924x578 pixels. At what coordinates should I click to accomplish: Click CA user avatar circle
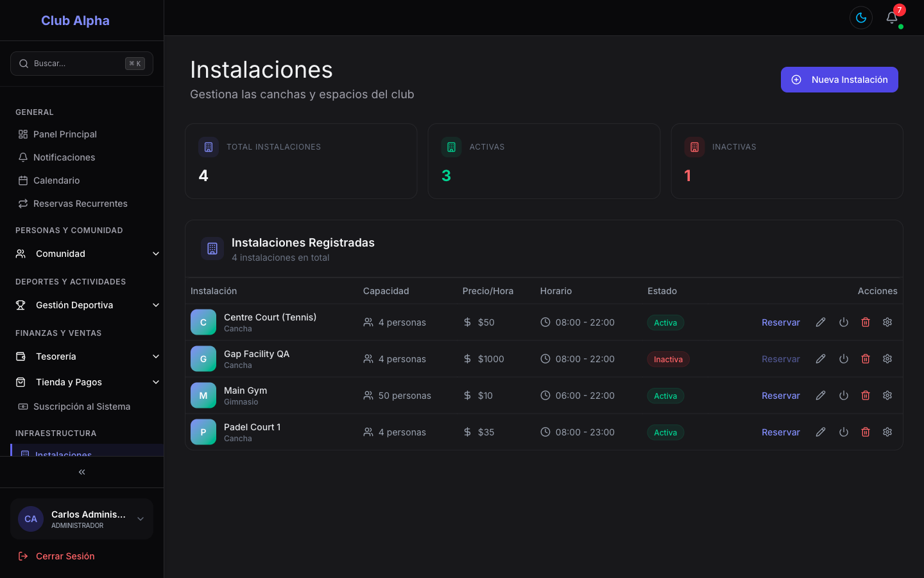tap(31, 519)
